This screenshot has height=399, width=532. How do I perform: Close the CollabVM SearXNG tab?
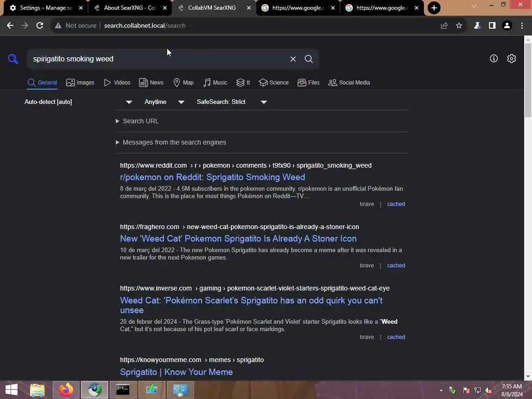click(249, 8)
